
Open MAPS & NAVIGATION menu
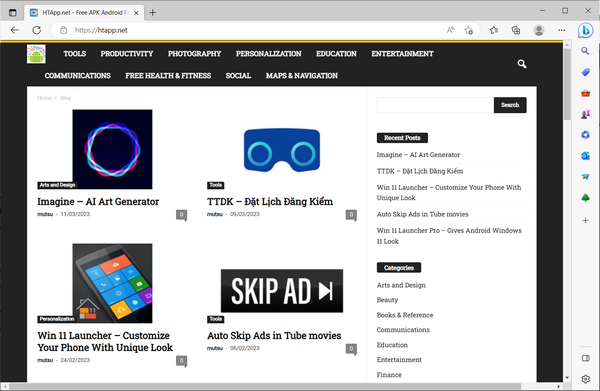pos(302,76)
